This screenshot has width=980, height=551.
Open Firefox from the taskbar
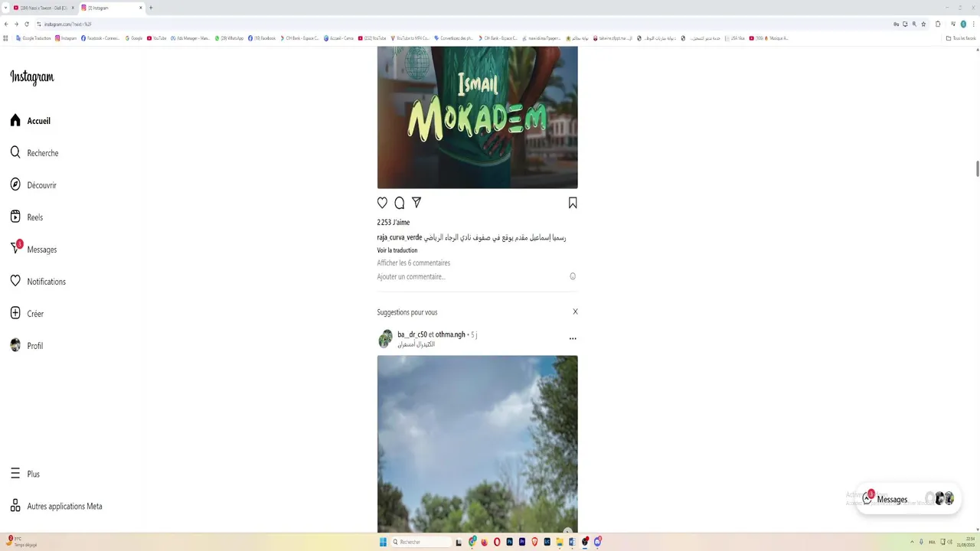tap(485, 542)
